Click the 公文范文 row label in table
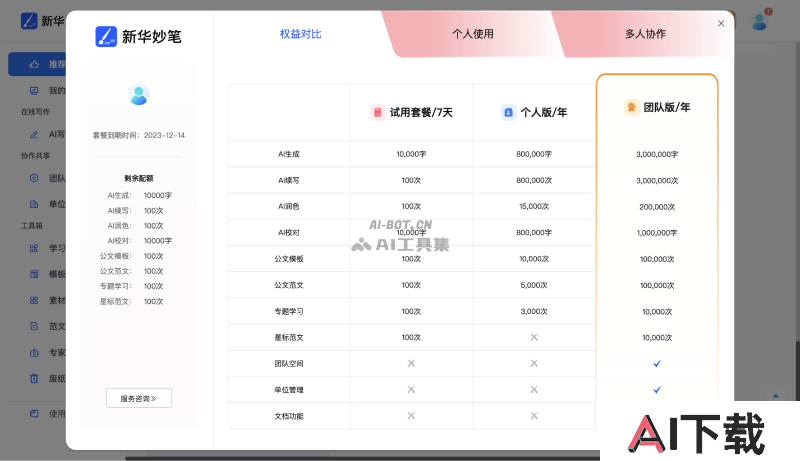 [x=289, y=285]
